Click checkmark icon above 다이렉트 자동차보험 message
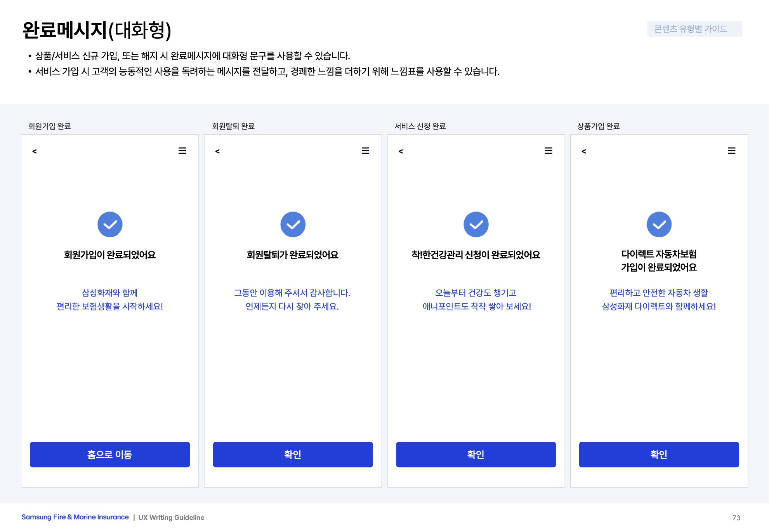Image resolution: width=769 pixels, height=532 pixels. (659, 224)
